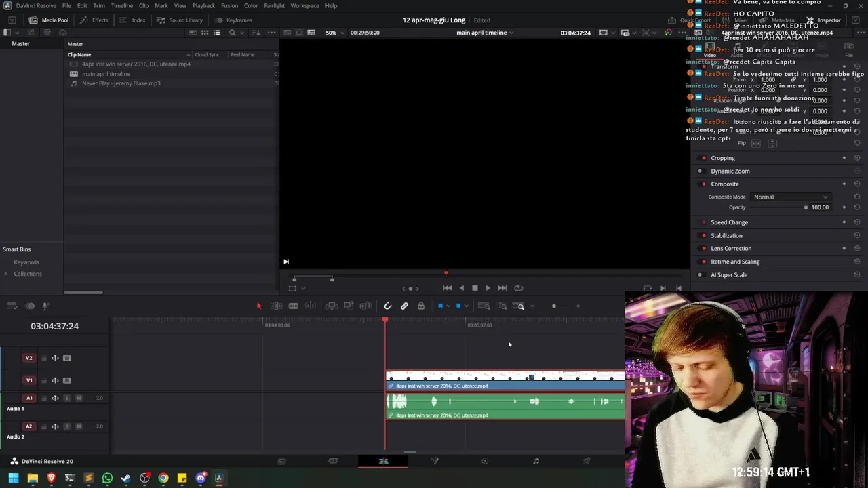Open the Composite Mode Normal dropdown
868x488 pixels.
tap(791, 197)
